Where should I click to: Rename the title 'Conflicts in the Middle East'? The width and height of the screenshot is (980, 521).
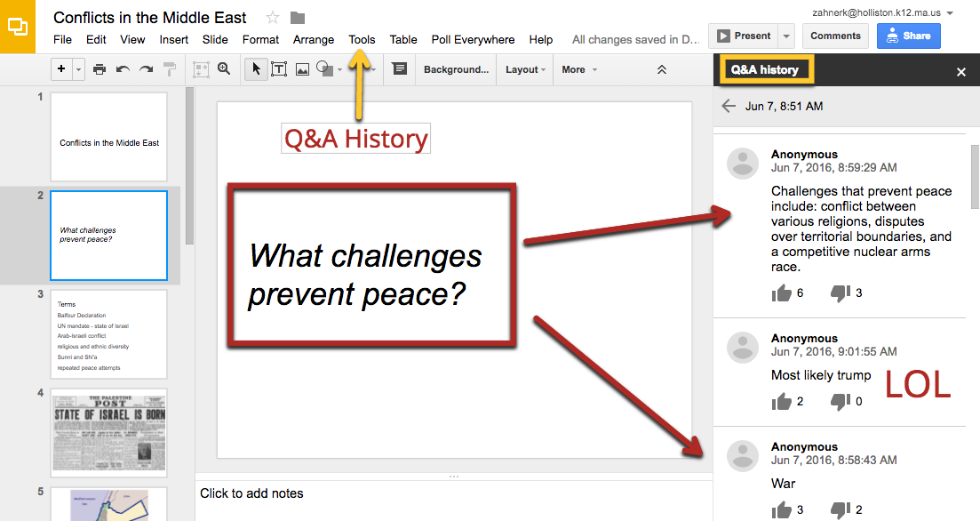pyautogui.click(x=150, y=18)
